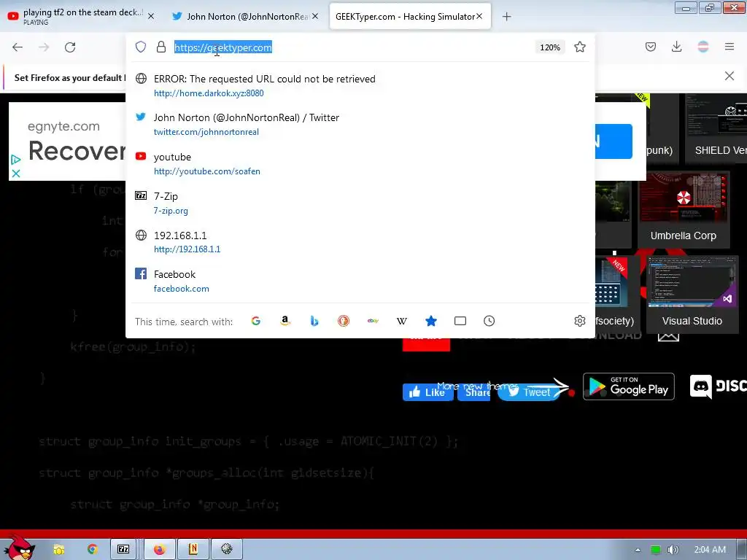This screenshot has height=560, width=747.
Task: Click the URL address field
Action: 352,47
